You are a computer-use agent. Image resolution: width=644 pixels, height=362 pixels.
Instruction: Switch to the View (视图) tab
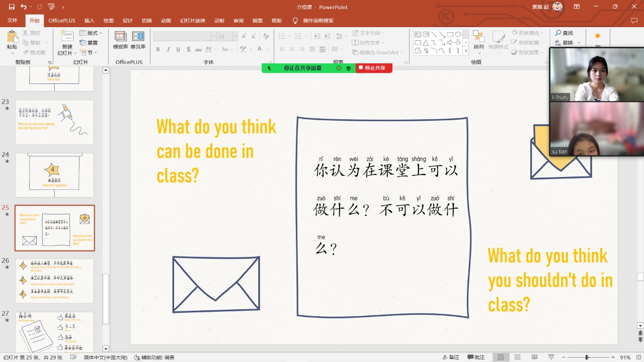click(258, 21)
